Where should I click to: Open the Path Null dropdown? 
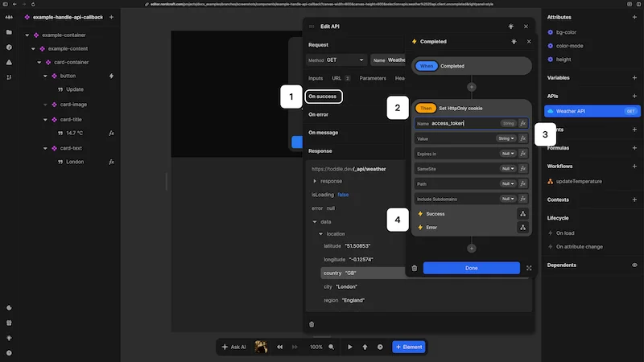[508, 184]
